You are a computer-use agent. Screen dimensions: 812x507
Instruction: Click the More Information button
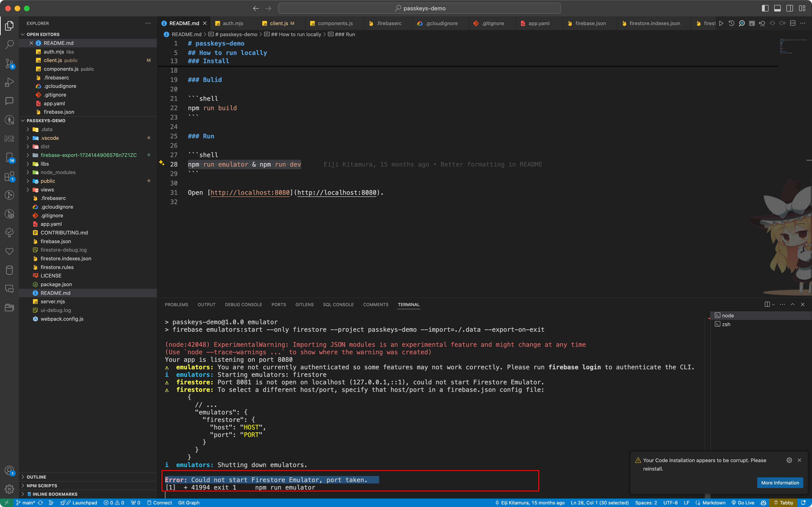click(x=780, y=483)
